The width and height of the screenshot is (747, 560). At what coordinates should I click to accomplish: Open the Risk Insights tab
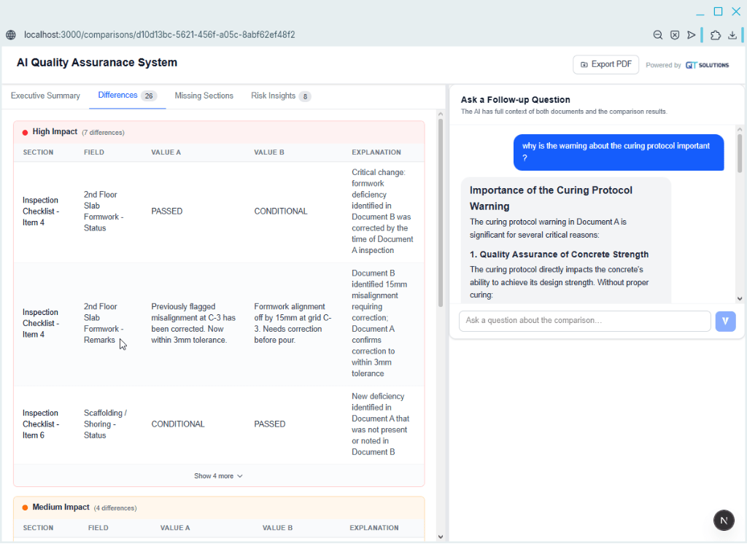point(281,96)
